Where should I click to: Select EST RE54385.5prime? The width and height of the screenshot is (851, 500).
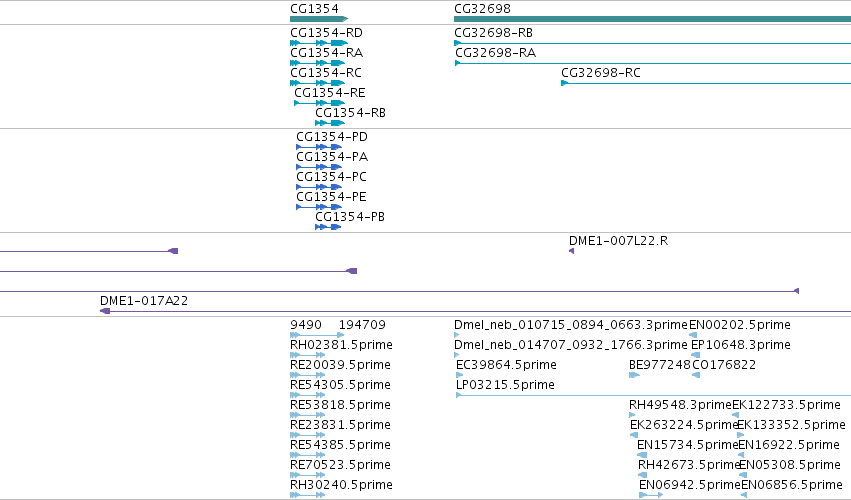click(x=340, y=445)
